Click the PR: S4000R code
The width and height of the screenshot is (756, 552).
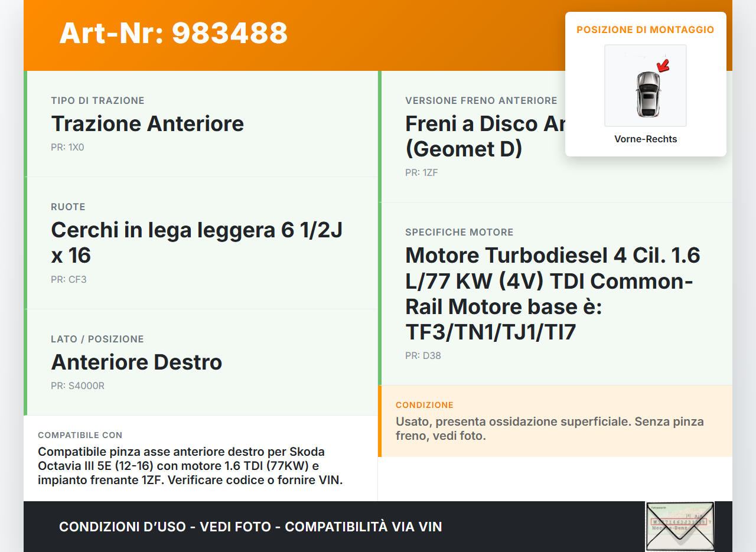click(x=77, y=386)
